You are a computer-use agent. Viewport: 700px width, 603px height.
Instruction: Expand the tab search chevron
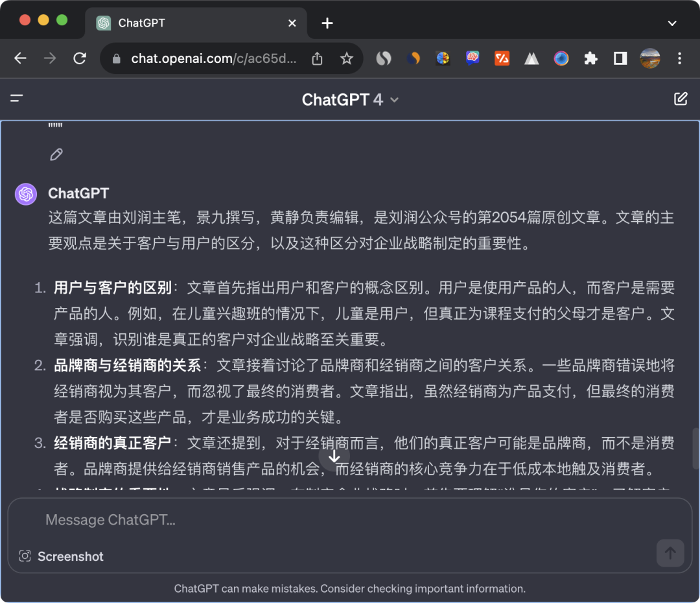point(672,23)
